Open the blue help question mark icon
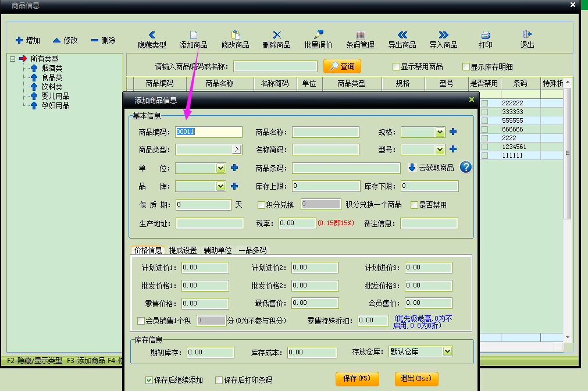 coord(466,167)
